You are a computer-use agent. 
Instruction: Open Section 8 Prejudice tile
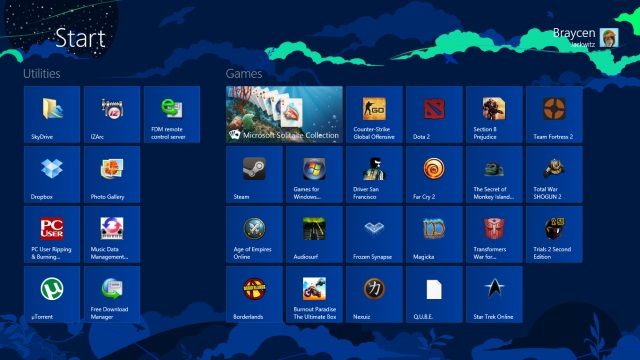pos(494,114)
